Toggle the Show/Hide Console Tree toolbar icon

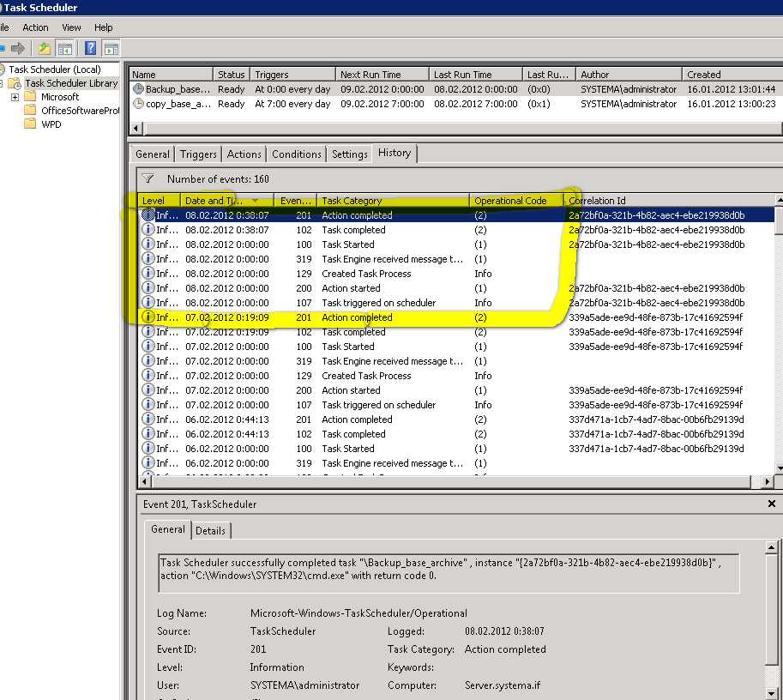65,48
